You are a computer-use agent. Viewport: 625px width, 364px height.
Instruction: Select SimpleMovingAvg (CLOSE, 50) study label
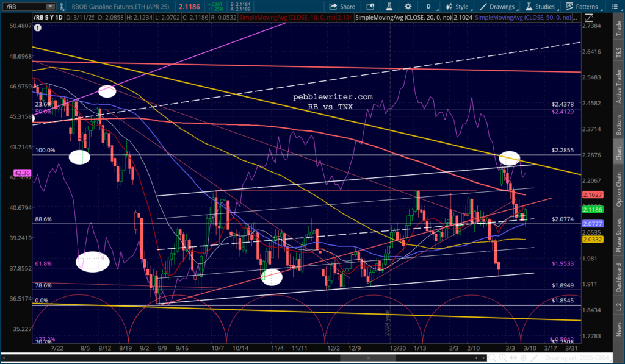[x=523, y=18]
